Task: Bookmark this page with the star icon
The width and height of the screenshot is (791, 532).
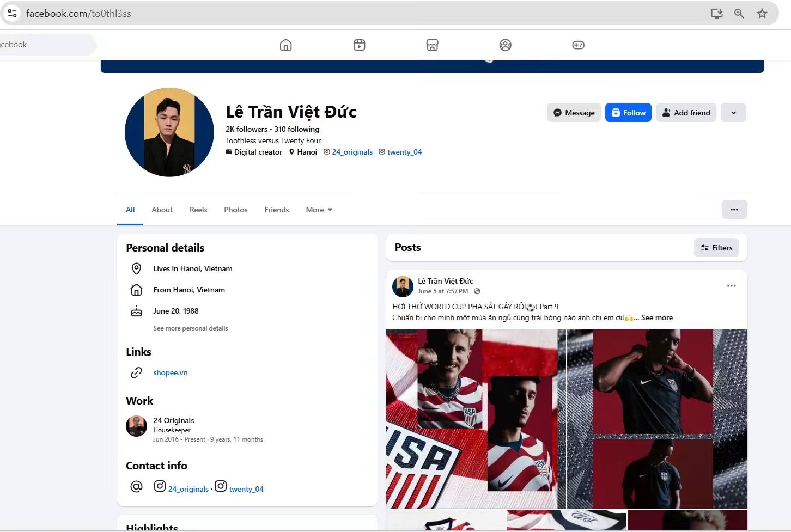Action: click(762, 13)
